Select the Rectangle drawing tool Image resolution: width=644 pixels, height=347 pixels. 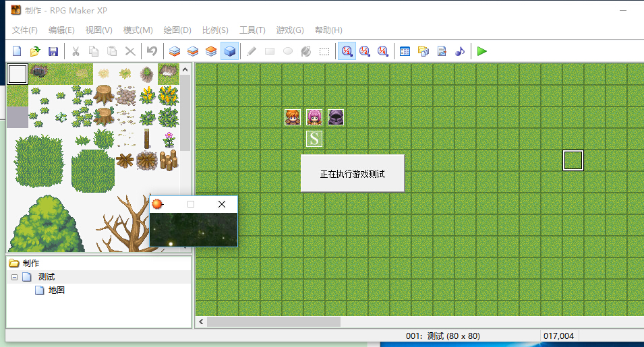point(270,51)
